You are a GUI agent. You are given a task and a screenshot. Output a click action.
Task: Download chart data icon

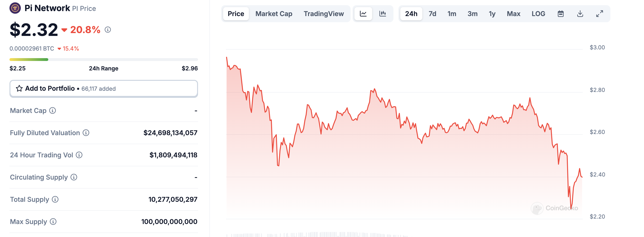580,14
